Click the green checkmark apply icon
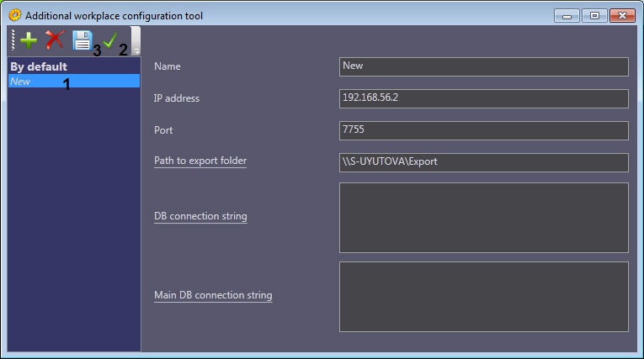644x359 pixels. pos(109,40)
